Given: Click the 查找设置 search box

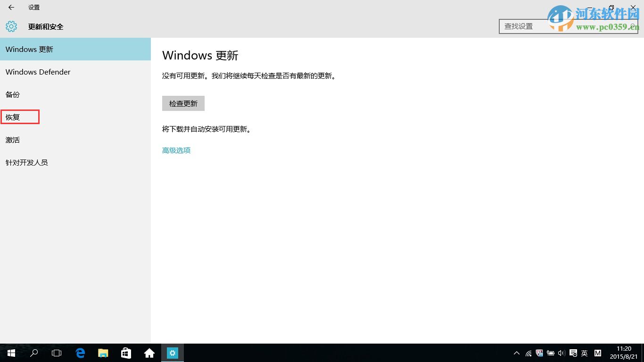Looking at the screenshot, I should pyautogui.click(x=542, y=26).
